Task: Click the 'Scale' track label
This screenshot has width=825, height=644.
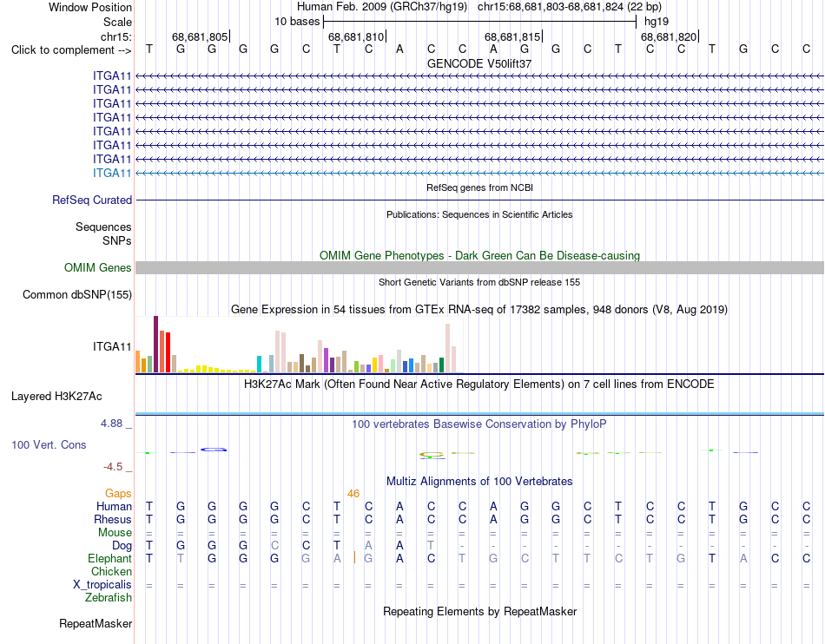Action: pyautogui.click(x=117, y=22)
